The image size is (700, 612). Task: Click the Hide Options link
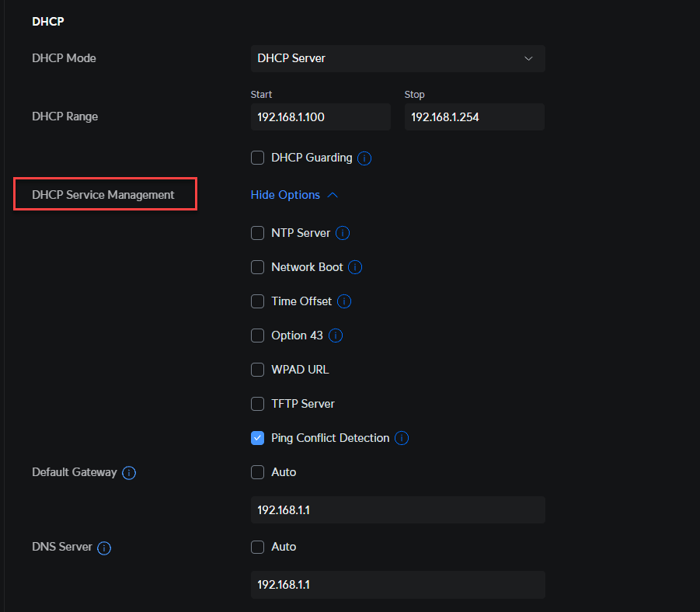click(285, 195)
